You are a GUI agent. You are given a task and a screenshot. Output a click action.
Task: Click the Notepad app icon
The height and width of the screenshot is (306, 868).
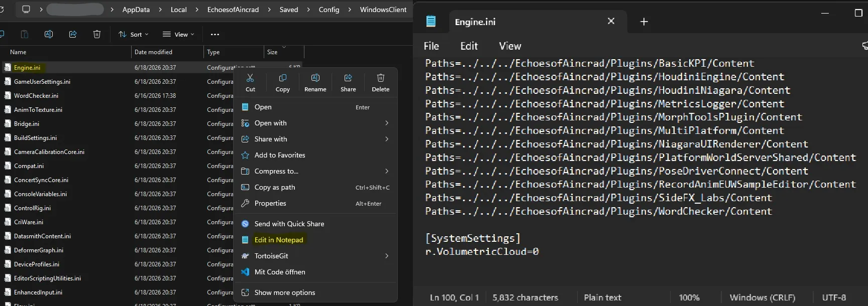431,21
